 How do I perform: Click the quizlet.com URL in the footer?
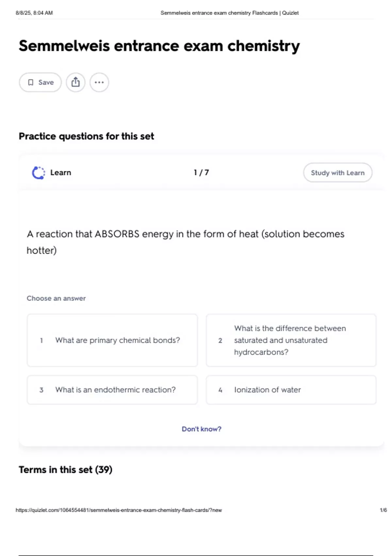pos(119,510)
